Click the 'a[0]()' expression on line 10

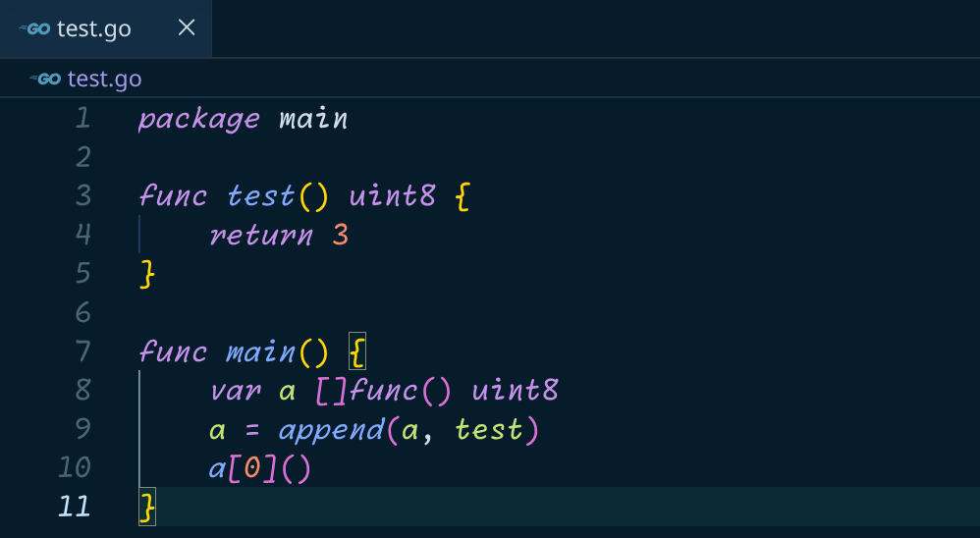260,468
